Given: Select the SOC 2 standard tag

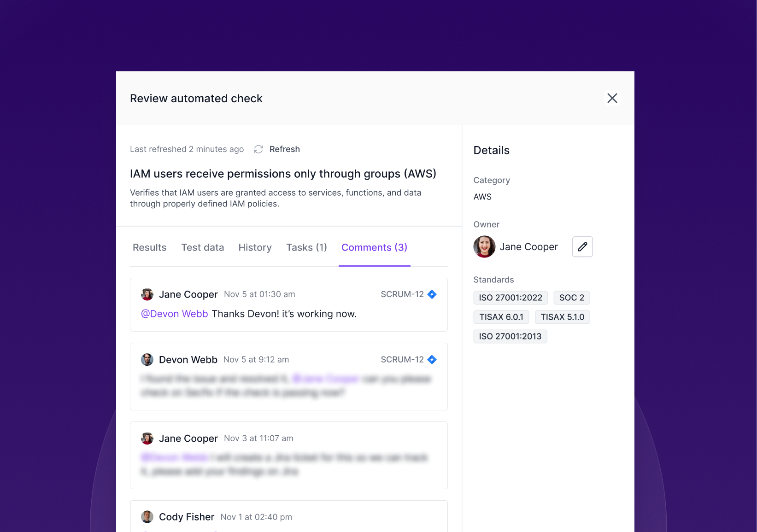Looking at the screenshot, I should click(x=571, y=298).
